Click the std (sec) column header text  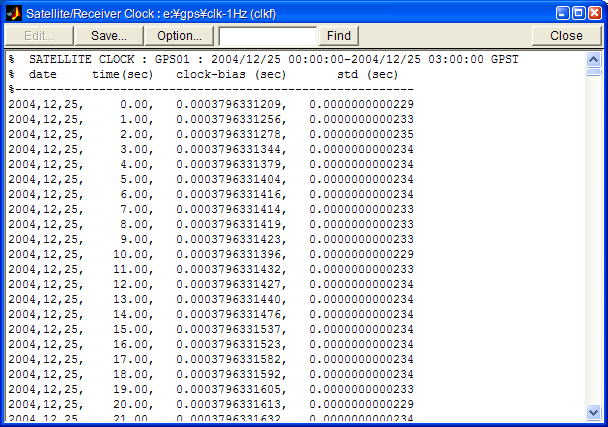click(x=367, y=75)
